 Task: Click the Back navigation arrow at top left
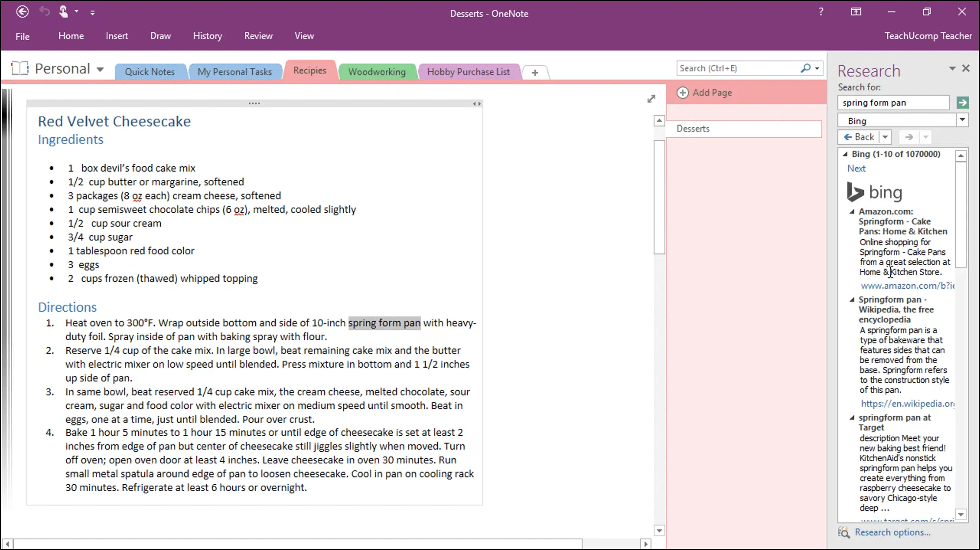click(22, 11)
